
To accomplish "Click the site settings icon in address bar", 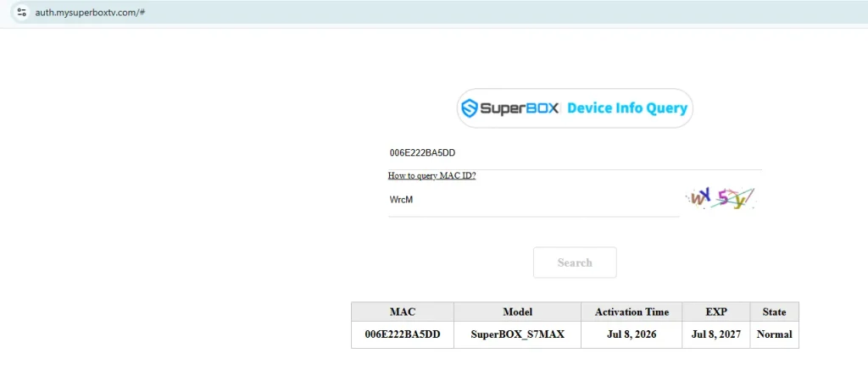I will point(21,12).
